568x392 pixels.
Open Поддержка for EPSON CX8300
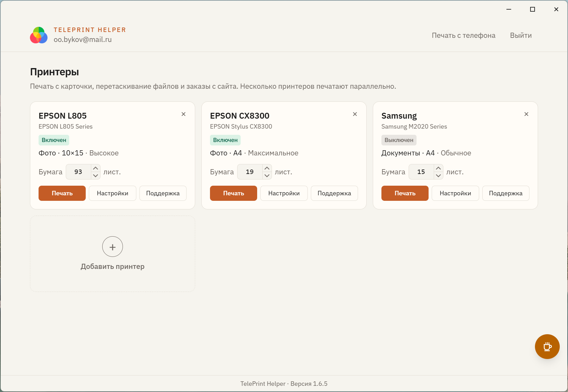coord(334,193)
